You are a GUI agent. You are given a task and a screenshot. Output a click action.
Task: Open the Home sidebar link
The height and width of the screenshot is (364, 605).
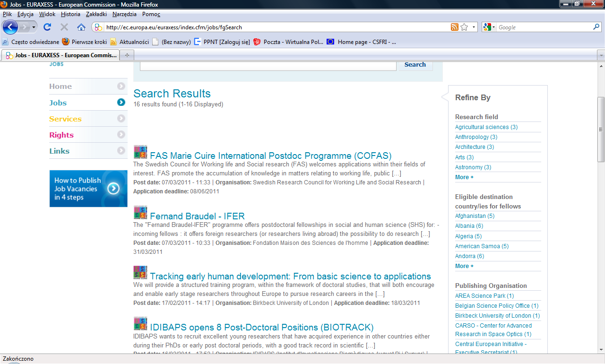pos(60,86)
